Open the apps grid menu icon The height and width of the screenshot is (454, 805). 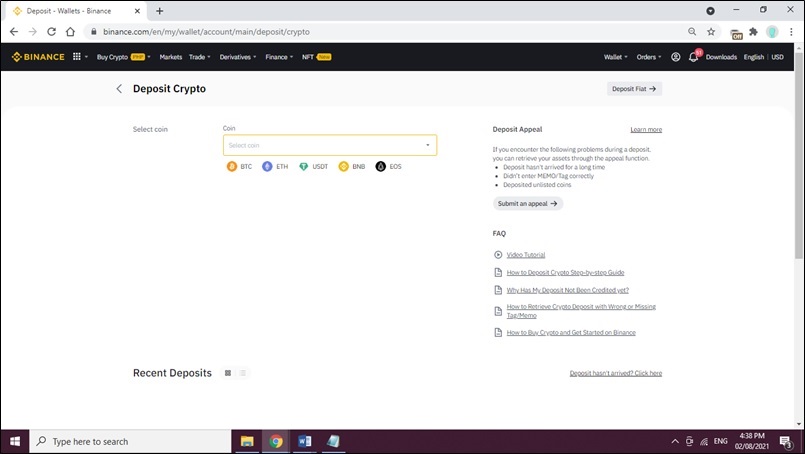[x=76, y=56]
